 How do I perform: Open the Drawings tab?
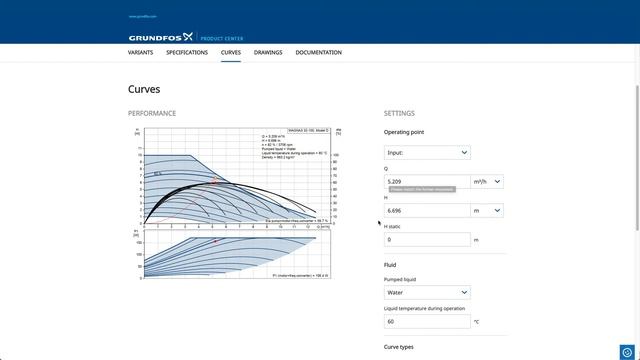(x=268, y=52)
